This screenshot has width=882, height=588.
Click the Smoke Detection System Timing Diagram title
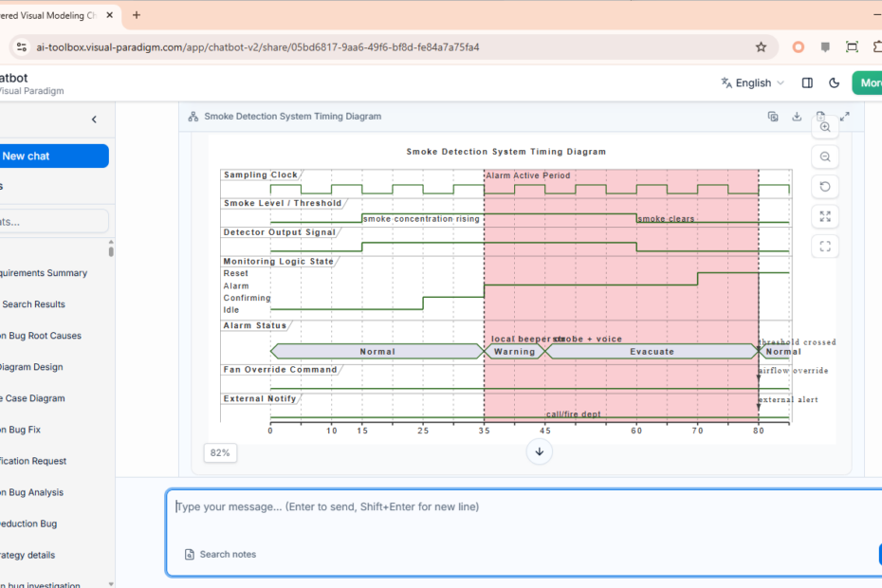(x=292, y=117)
